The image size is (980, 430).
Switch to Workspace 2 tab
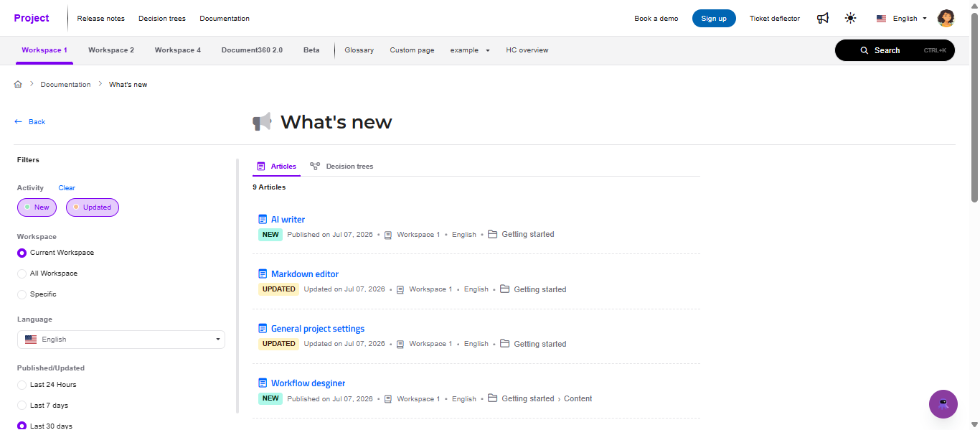click(111, 50)
